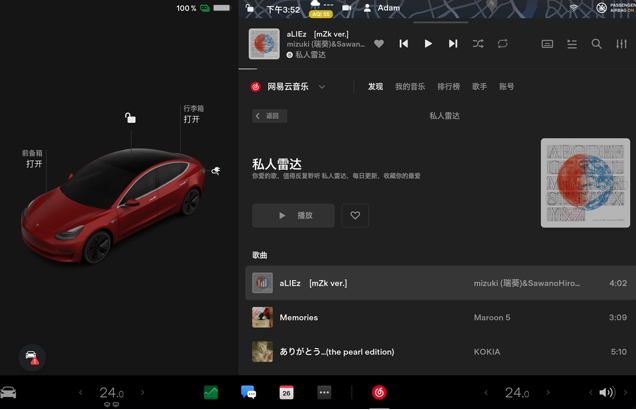
Task: Lower the volume with left arrow
Action: click(x=591, y=393)
